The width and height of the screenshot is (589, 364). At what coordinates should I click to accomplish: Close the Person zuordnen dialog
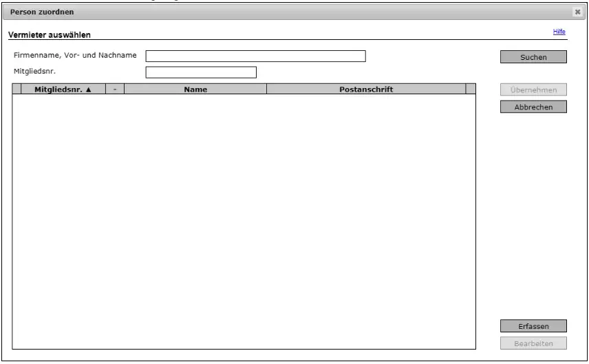577,12
